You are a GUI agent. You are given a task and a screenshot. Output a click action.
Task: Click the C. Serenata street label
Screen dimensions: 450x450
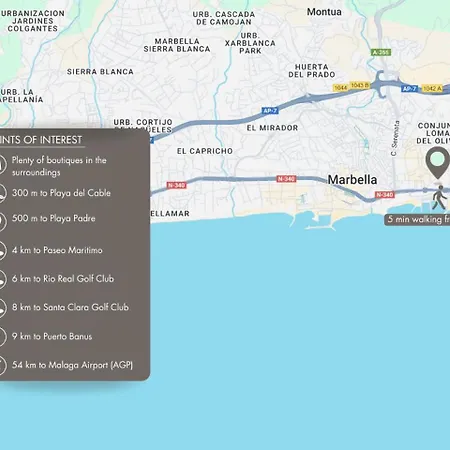point(395,138)
